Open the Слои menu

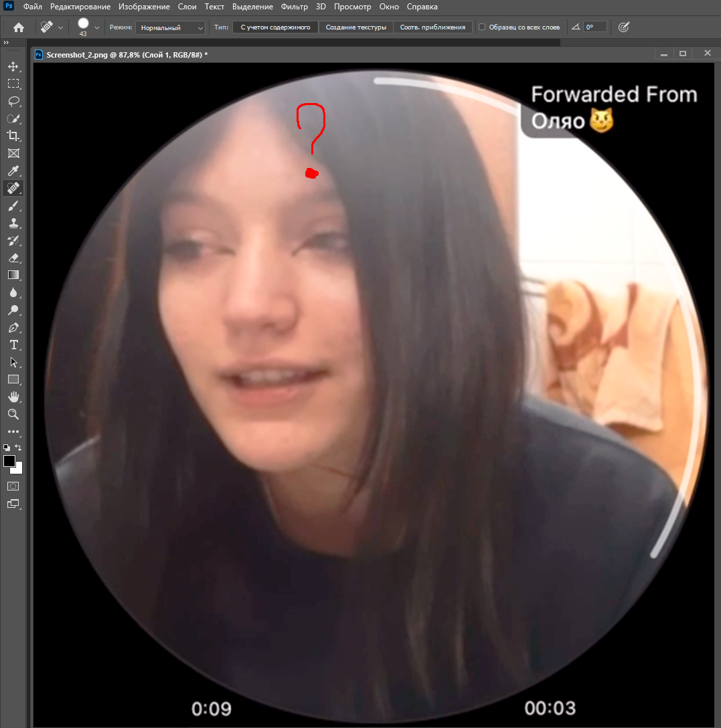coord(187,7)
